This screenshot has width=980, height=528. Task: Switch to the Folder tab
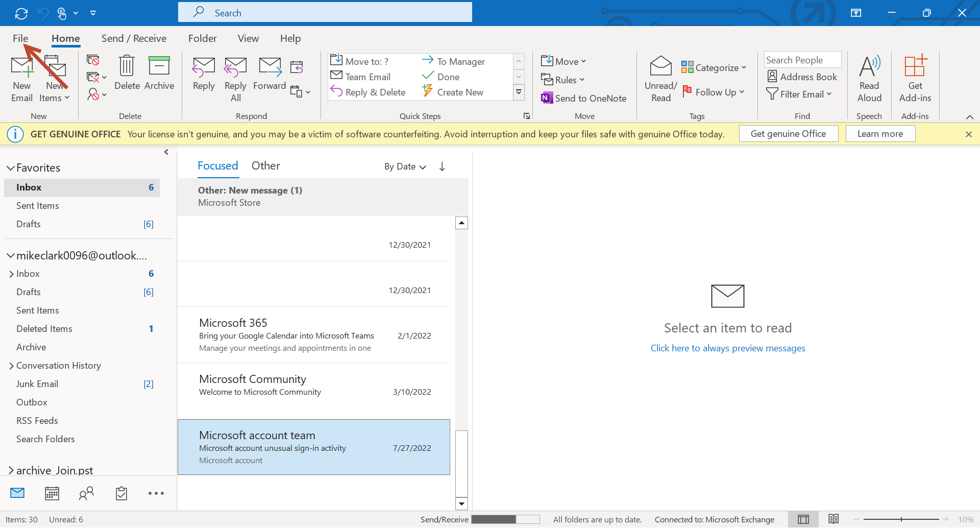coord(202,38)
